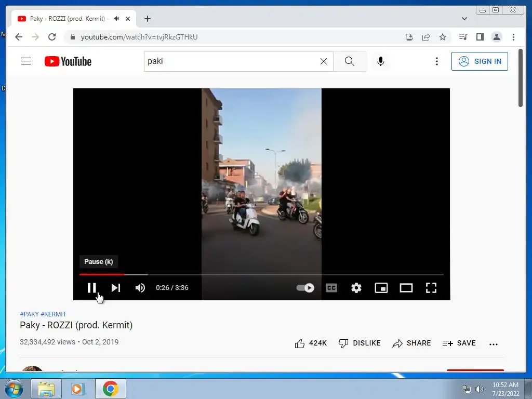Toggle closed captions (CC)
Viewport: 532px width, 399px height.
[331, 288]
